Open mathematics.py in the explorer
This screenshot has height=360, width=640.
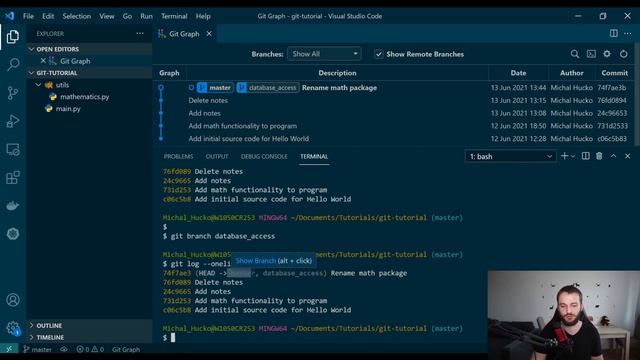pyautogui.click(x=84, y=97)
